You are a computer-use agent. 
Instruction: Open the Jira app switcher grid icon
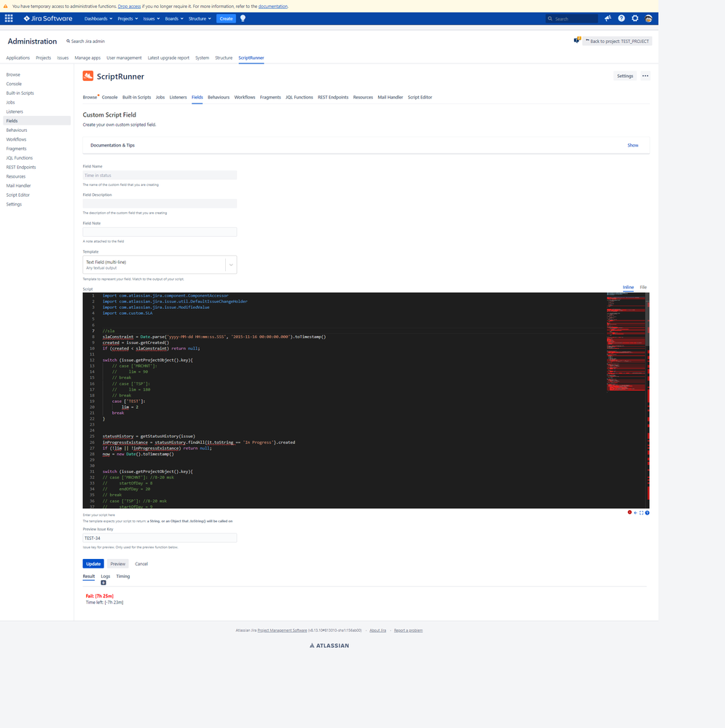(x=9, y=18)
